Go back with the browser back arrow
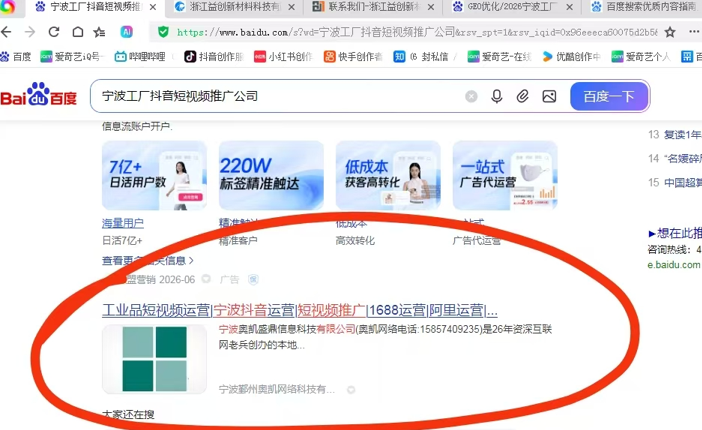This screenshot has height=430, width=702. 6,32
